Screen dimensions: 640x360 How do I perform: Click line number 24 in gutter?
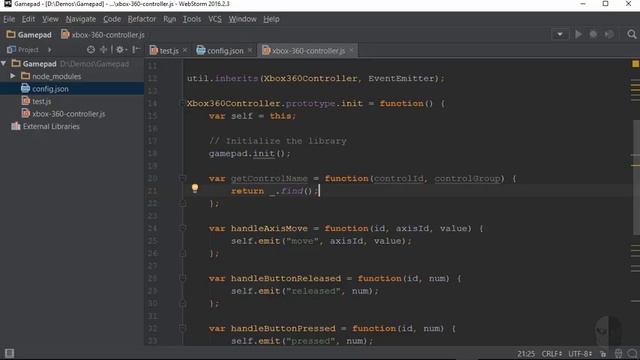[x=152, y=228]
